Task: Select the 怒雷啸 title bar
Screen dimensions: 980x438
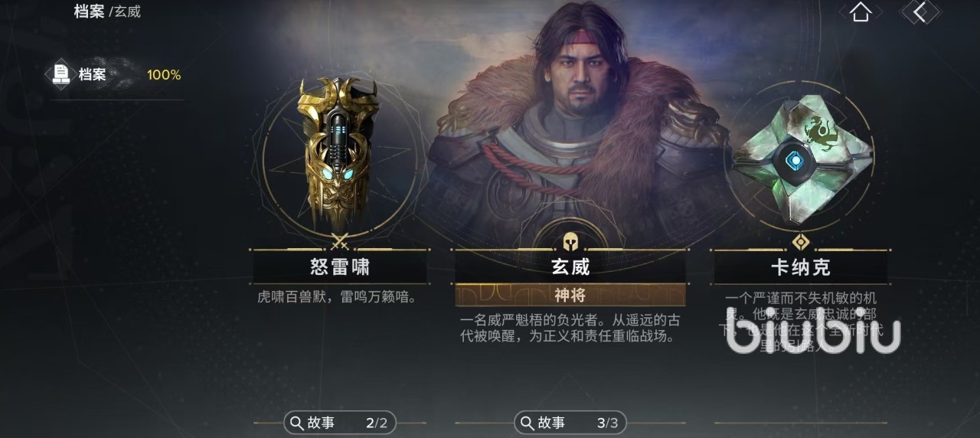Action: point(340,266)
